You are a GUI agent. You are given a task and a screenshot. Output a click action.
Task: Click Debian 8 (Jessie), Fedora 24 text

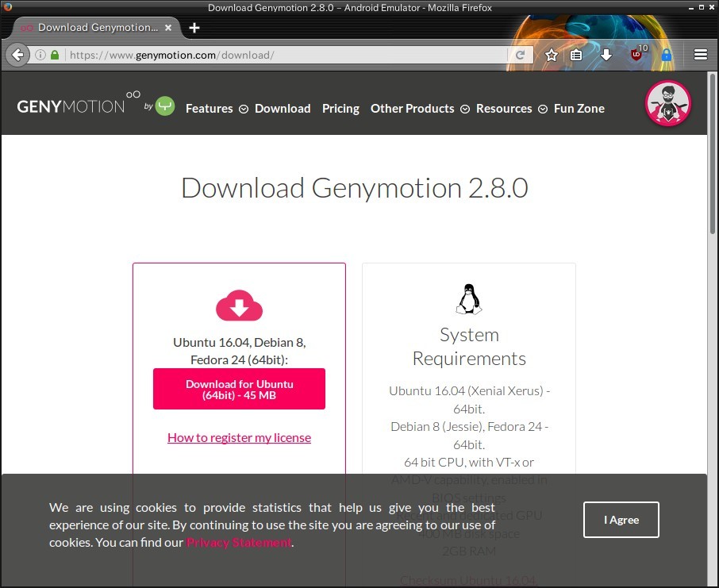click(x=469, y=436)
